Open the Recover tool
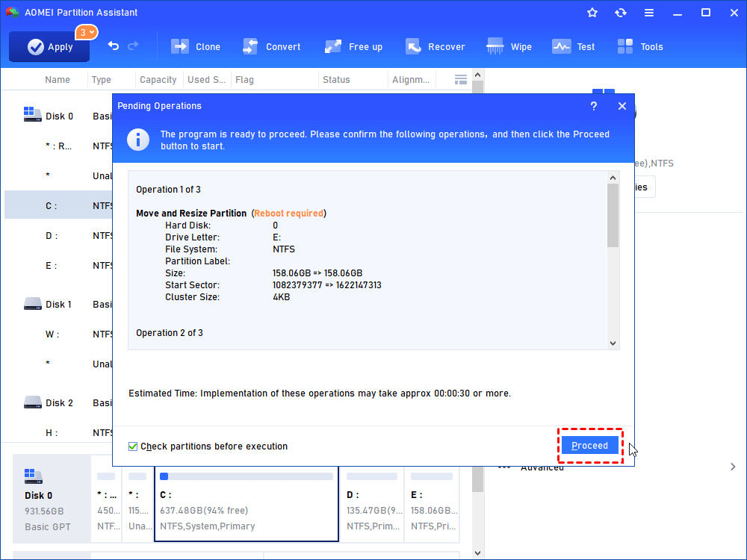Viewport: 747px width, 560px height. [x=436, y=46]
